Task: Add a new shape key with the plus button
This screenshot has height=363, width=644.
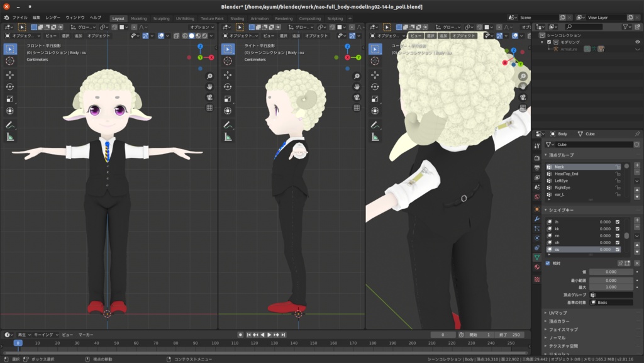Action: (x=637, y=220)
